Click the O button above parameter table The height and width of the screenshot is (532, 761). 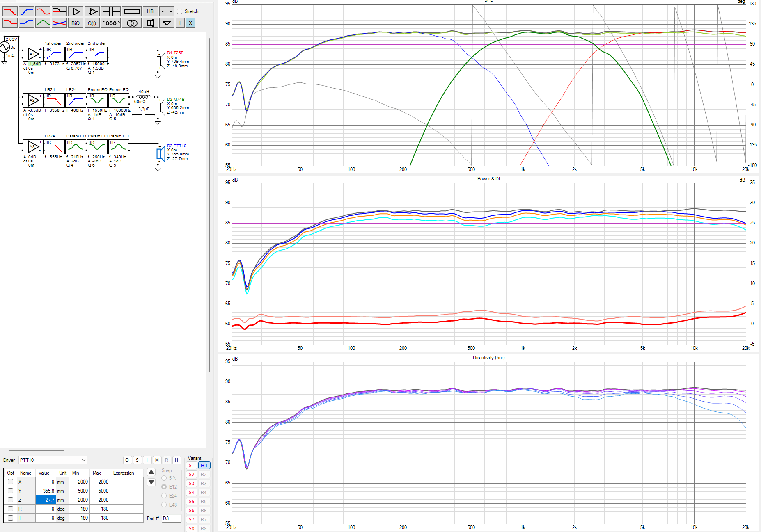click(127, 460)
